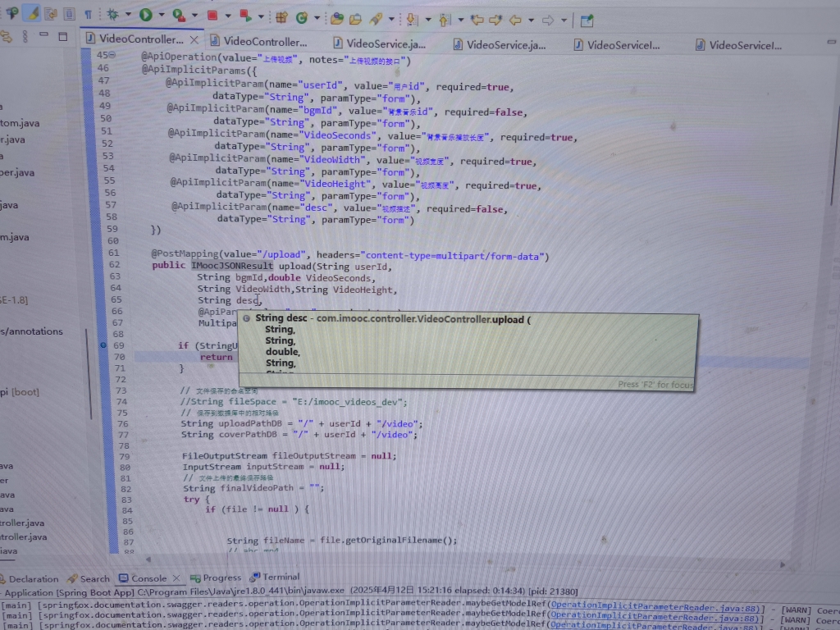The height and width of the screenshot is (630, 840).
Task: Click the run icon with red toolbox overlay
Action: 179,16
